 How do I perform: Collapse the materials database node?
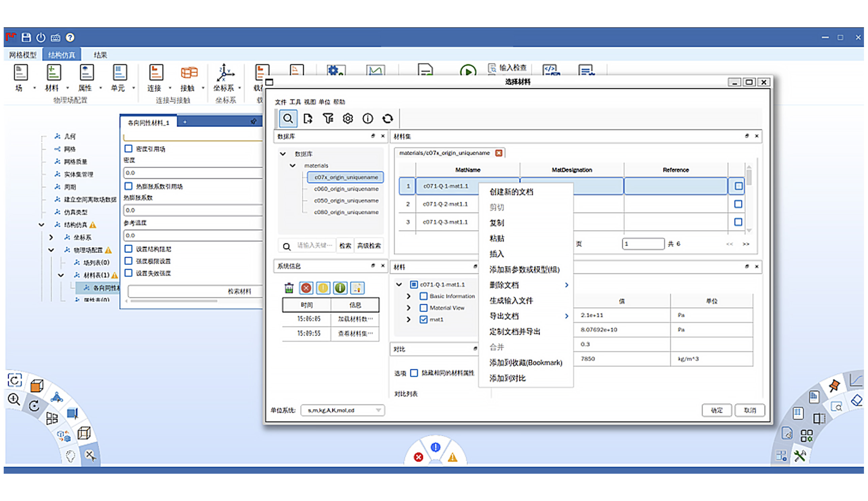tap(292, 165)
